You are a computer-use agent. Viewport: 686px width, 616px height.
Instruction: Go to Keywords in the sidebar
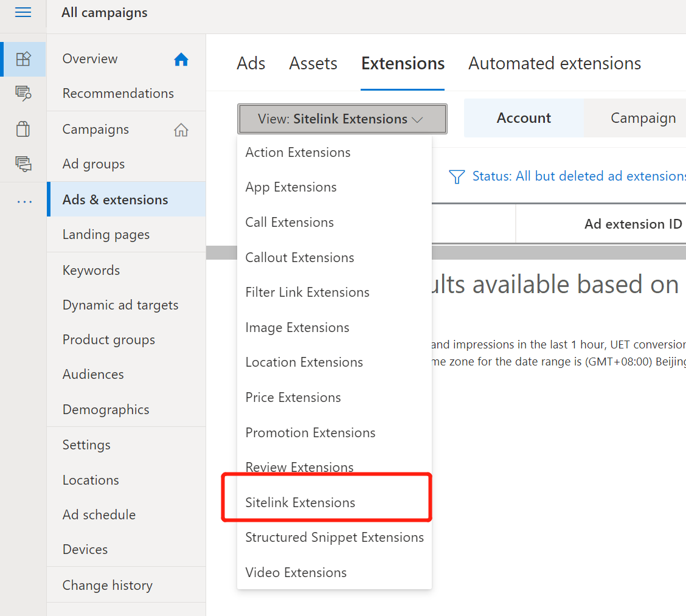[91, 270]
